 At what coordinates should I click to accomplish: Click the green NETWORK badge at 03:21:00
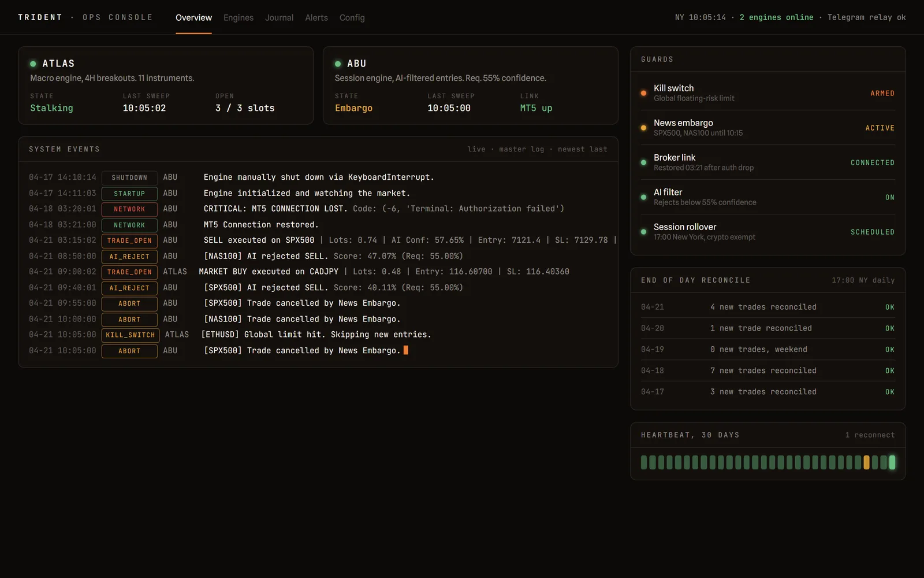pos(129,225)
